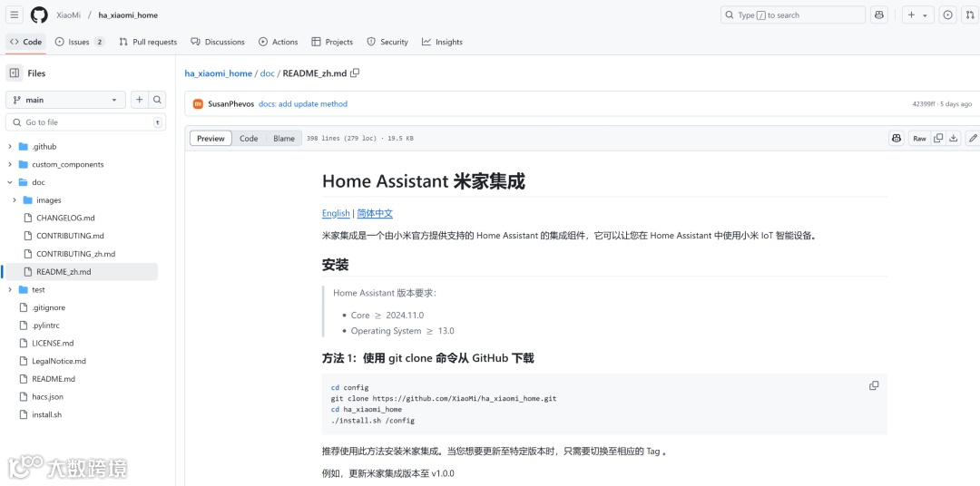
Task: Open commit hash 42399ff
Action: click(924, 103)
